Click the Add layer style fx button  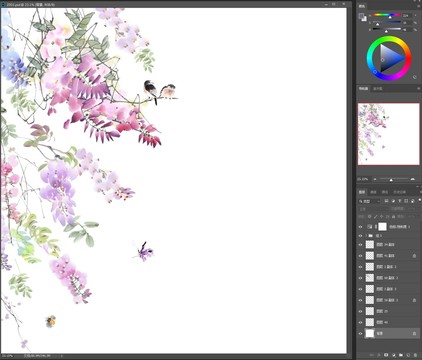point(379,355)
